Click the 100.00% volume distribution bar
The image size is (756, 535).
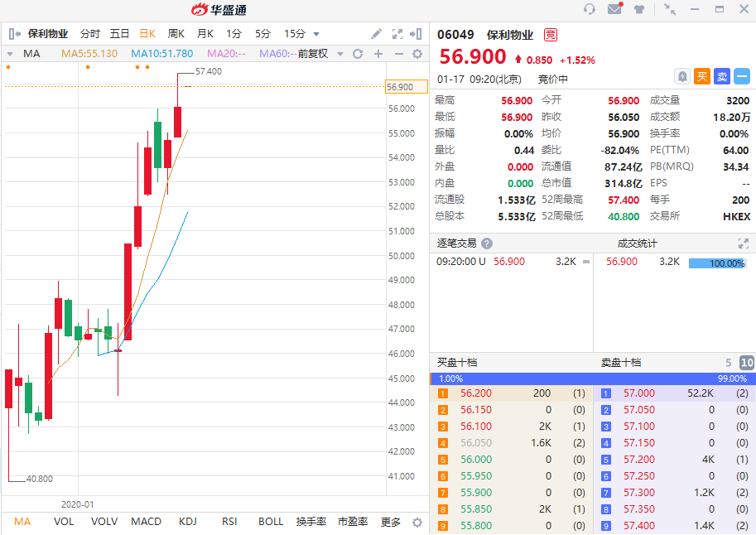717,263
